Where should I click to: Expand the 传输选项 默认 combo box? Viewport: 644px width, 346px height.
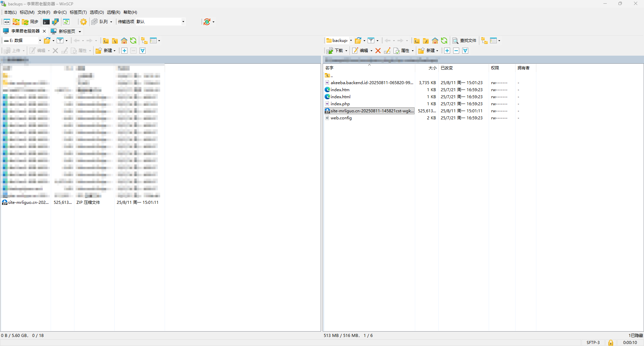tap(183, 22)
